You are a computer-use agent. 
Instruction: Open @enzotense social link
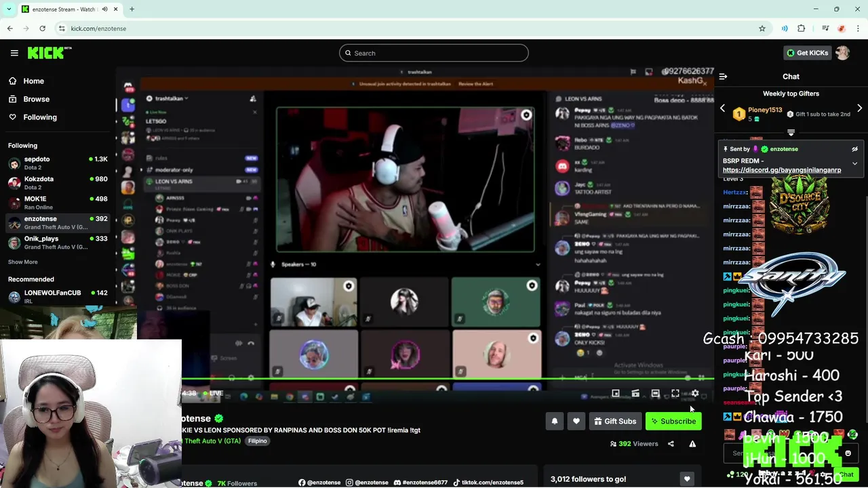pos(319,483)
